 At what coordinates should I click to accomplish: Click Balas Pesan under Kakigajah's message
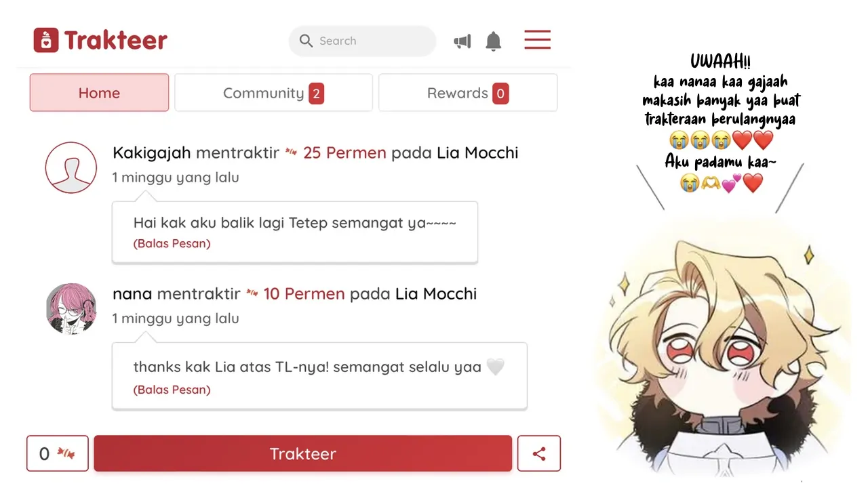(172, 244)
